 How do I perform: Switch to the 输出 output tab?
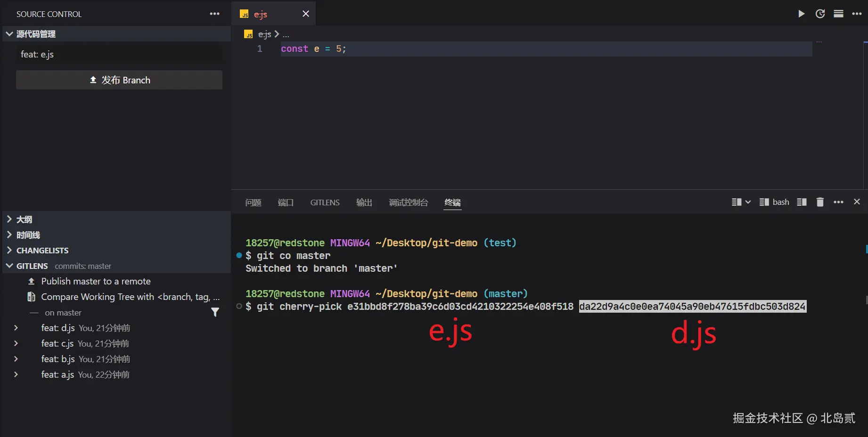pos(364,202)
